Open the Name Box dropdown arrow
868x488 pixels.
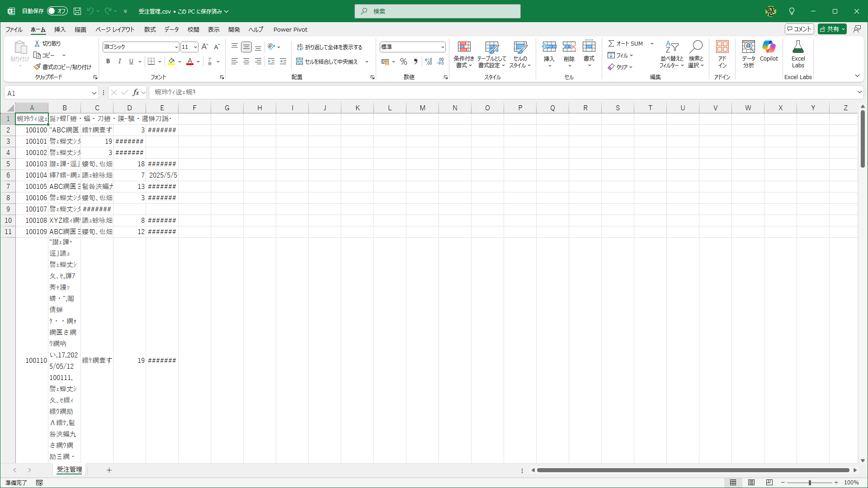tap(94, 93)
